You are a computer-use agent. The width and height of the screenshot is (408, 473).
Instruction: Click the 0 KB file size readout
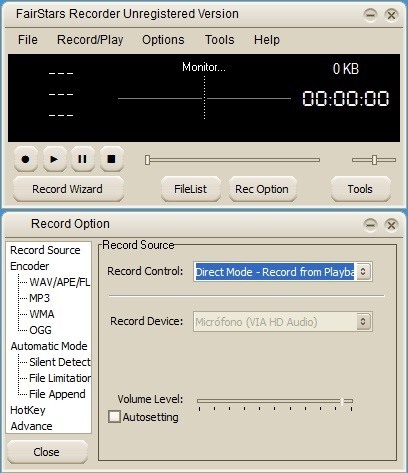pos(346,69)
